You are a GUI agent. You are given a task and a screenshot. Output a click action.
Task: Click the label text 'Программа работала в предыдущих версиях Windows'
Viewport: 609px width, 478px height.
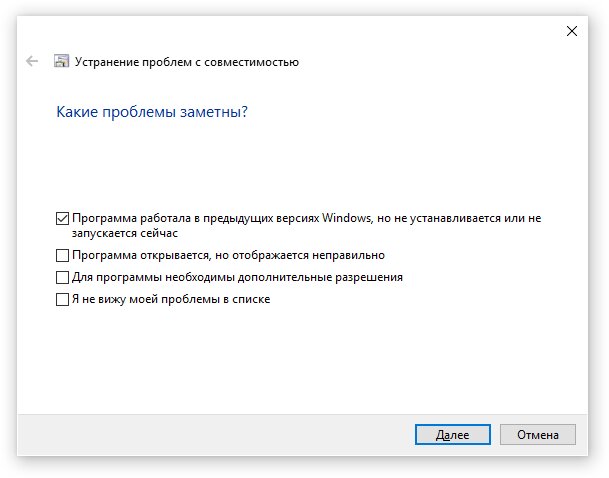tap(222, 218)
